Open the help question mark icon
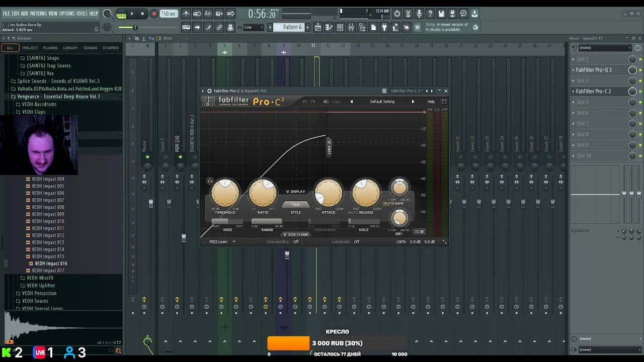This screenshot has height=362, width=644. [430, 14]
